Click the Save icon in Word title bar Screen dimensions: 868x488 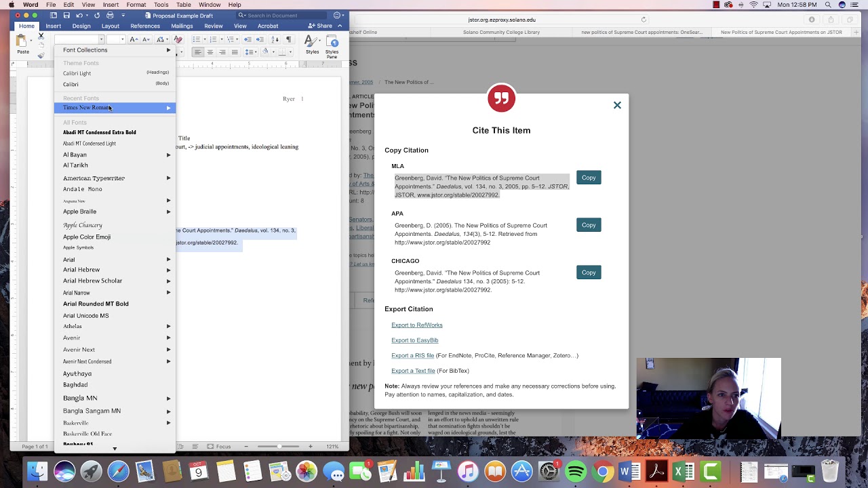coord(66,15)
